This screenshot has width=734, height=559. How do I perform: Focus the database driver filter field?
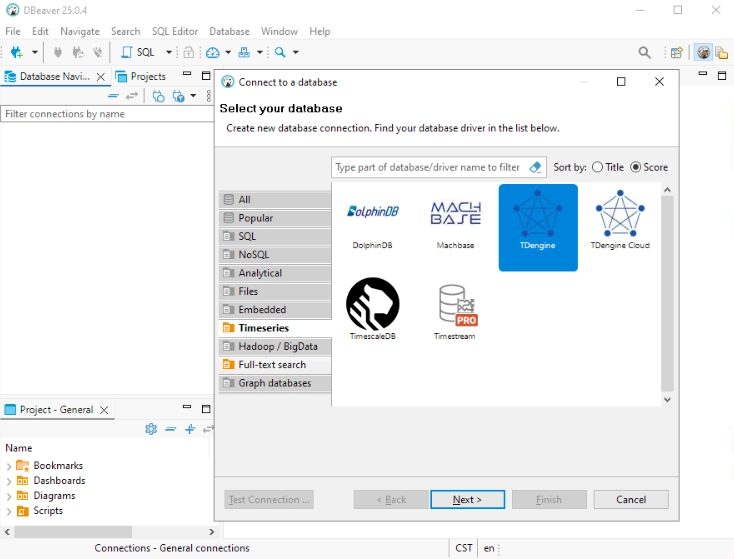pyautogui.click(x=430, y=167)
